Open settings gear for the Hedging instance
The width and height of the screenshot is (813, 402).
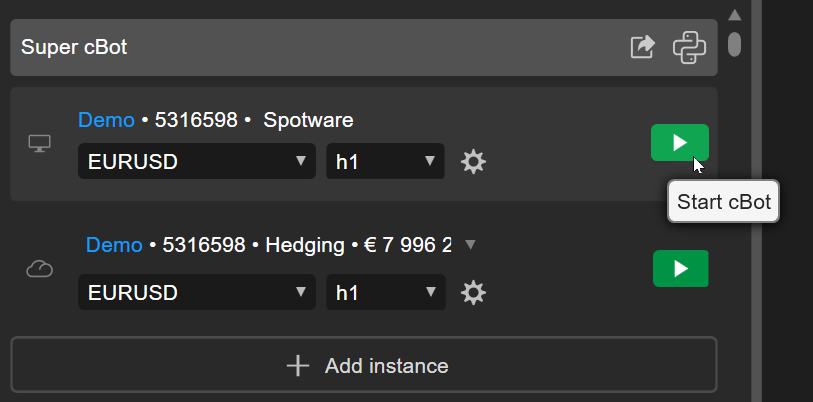(473, 292)
